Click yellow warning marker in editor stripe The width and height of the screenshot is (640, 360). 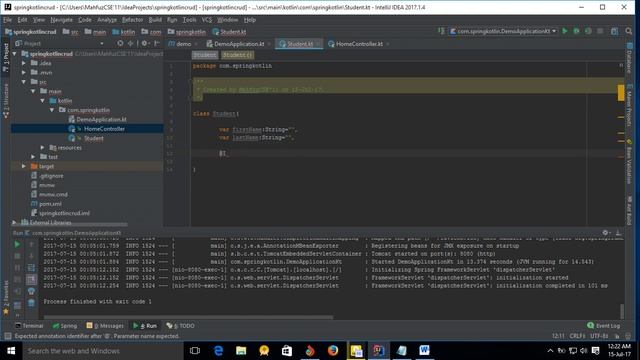(x=621, y=93)
